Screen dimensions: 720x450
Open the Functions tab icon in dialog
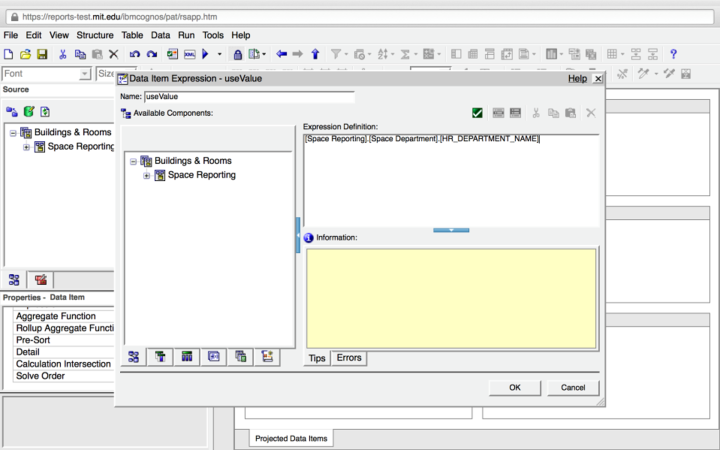214,357
